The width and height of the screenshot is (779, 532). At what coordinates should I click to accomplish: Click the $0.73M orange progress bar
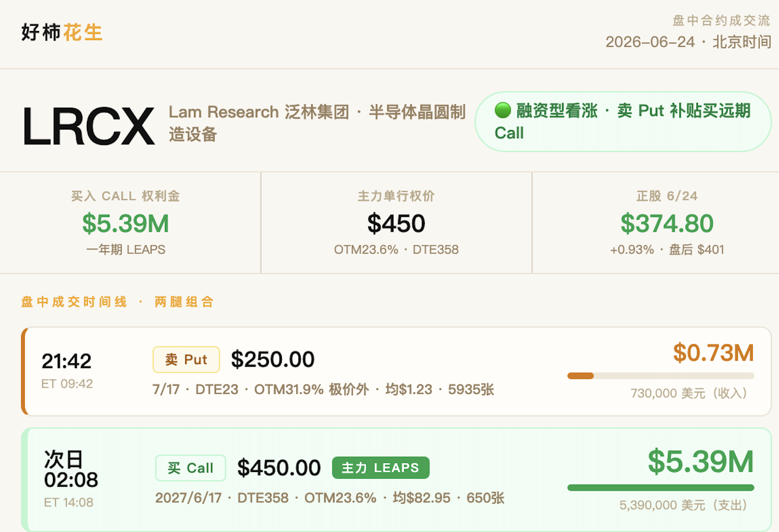click(x=660, y=376)
